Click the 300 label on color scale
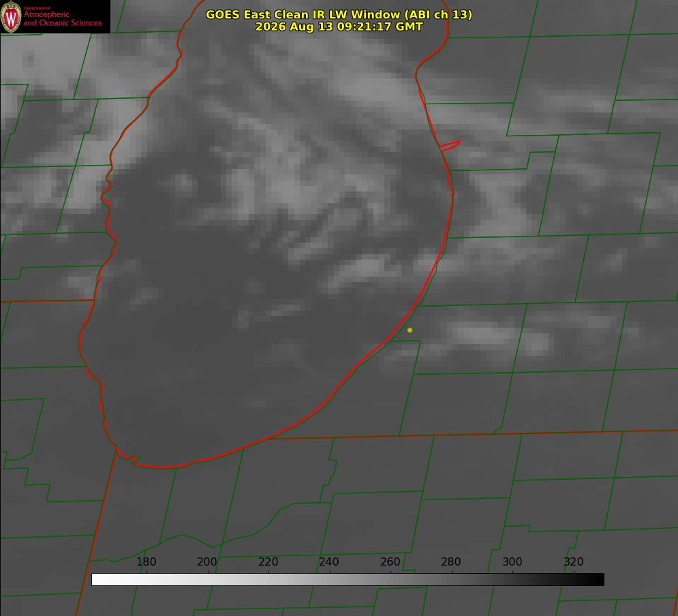Viewport: 678px width, 616px height. (512, 561)
